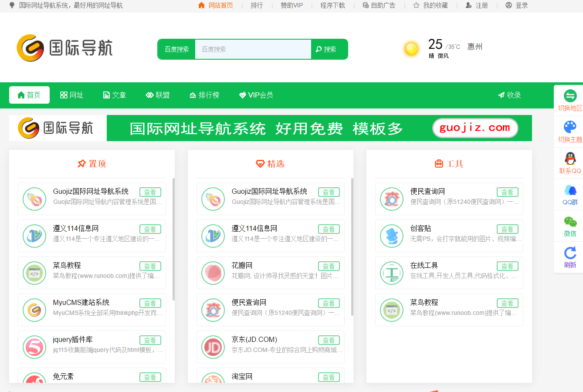Click the 京东 JD.COM site logo
Viewport: 583px width, 392px height.
(213, 347)
